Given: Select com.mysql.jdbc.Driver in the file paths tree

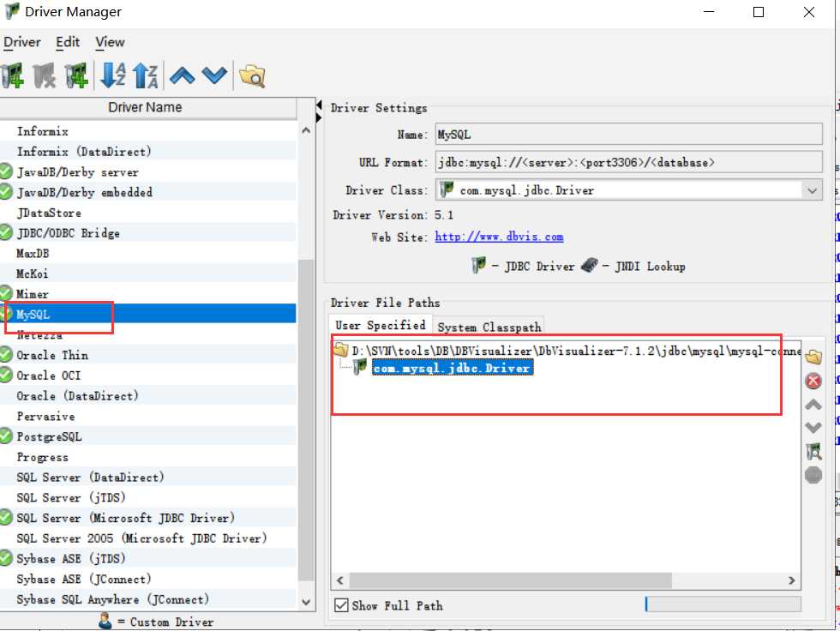Looking at the screenshot, I should point(453,368).
